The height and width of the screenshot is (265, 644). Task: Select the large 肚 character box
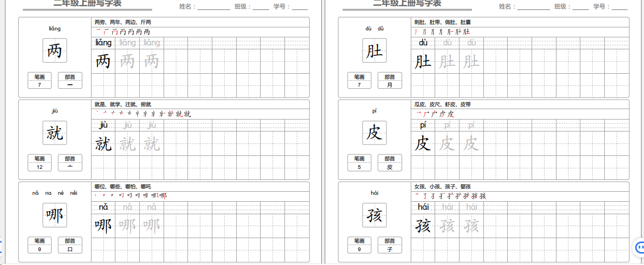point(374,51)
